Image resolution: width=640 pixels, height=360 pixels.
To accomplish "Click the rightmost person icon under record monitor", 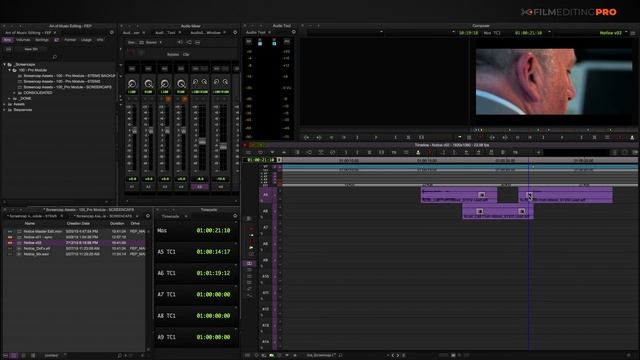I will coord(632,138).
